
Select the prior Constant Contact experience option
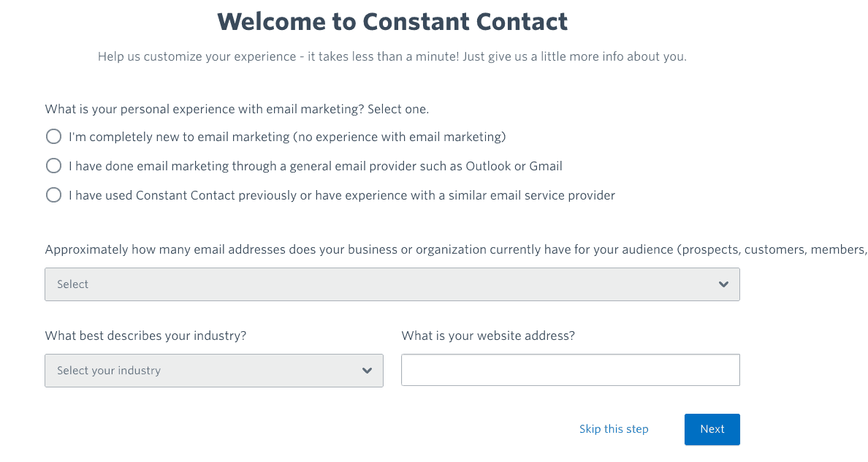(53, 194)
